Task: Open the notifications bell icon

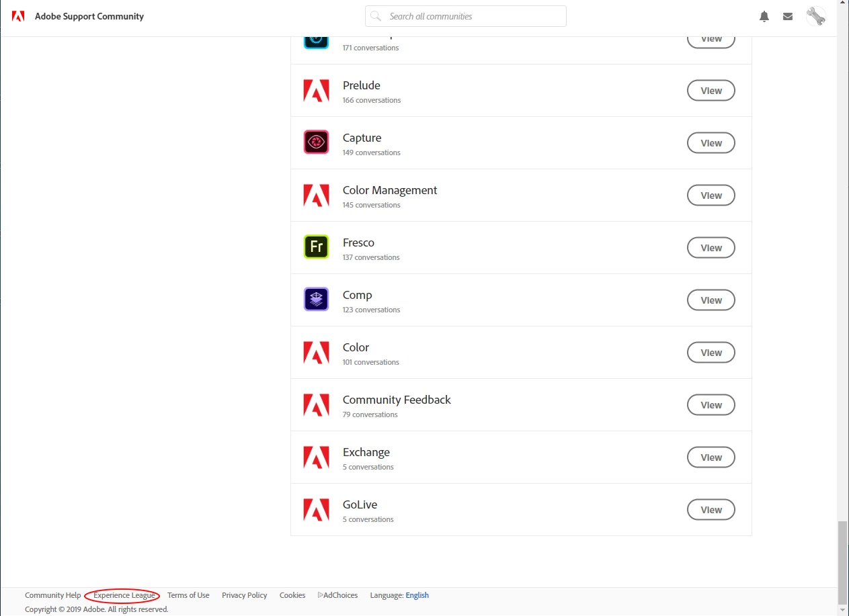Action: pyautogui.click(x=764, y=17)
